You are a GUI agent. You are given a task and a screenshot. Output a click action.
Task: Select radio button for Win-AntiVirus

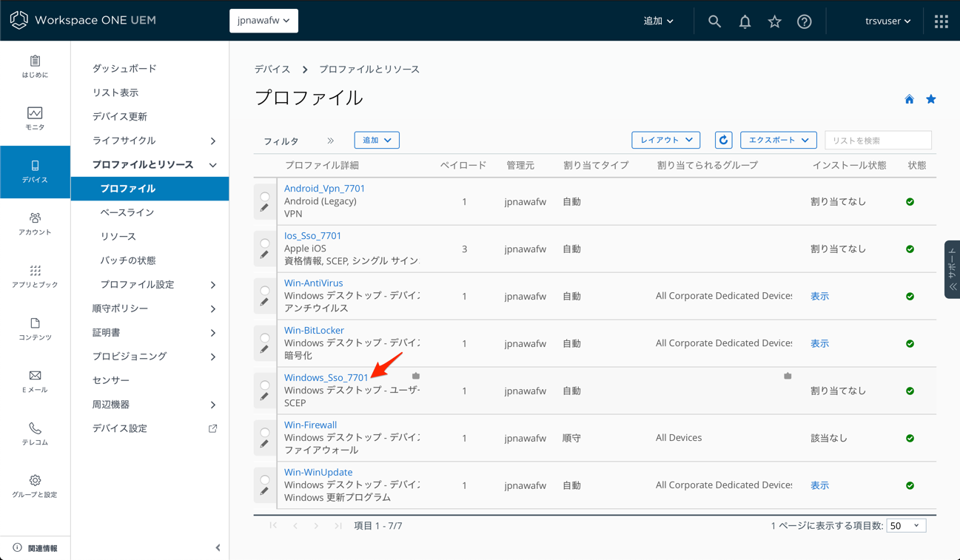[265, 291]
